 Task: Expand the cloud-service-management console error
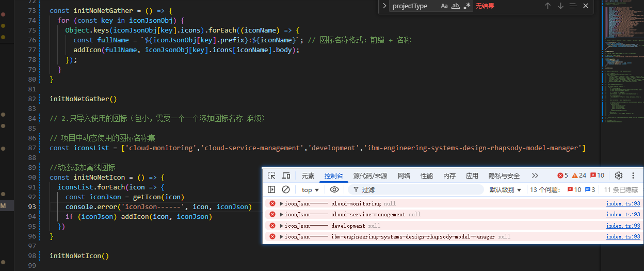[282, 214]
